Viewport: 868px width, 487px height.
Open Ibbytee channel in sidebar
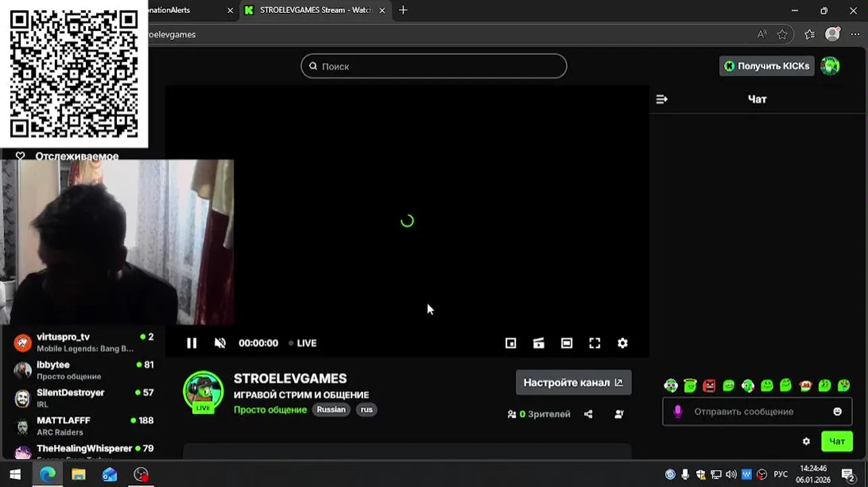[85, 370]
